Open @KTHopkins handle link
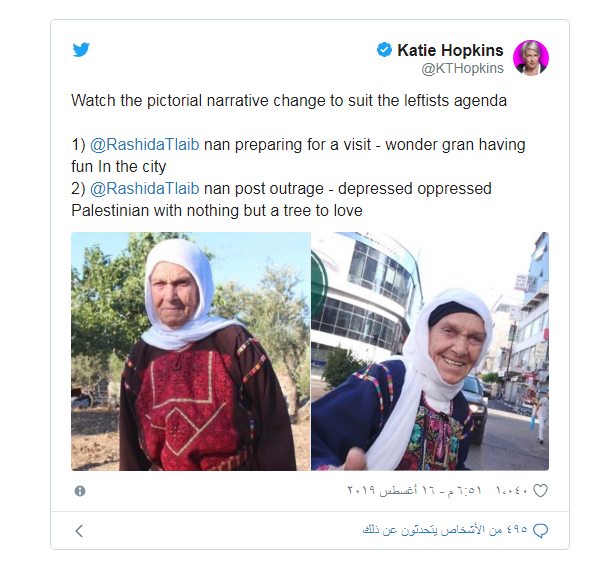Screen dimensions: 590x569 [462, 68]
